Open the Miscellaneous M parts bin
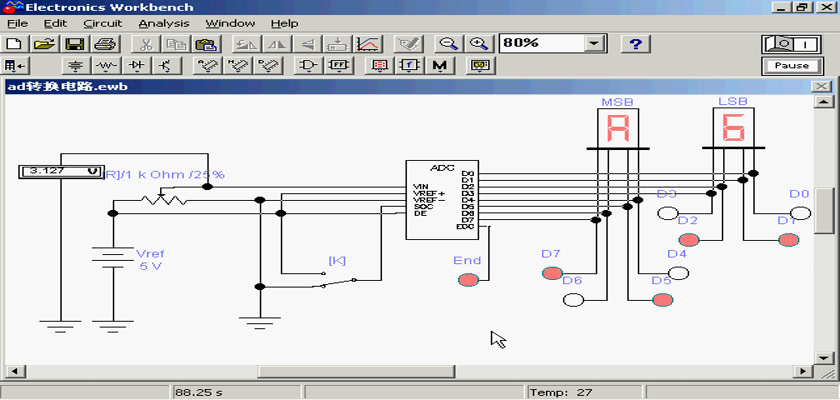The image size is (840, 400). [x=439, y=65]
